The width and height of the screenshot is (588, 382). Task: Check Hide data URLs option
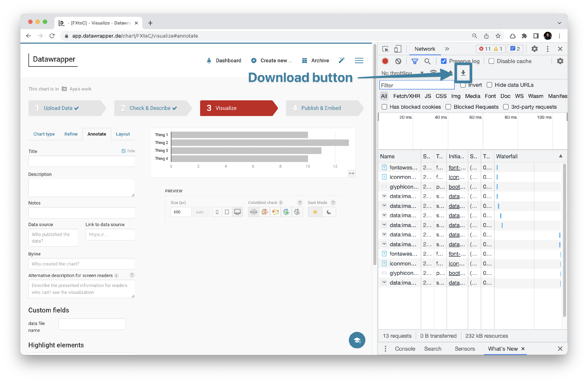[x=489, y=85]
